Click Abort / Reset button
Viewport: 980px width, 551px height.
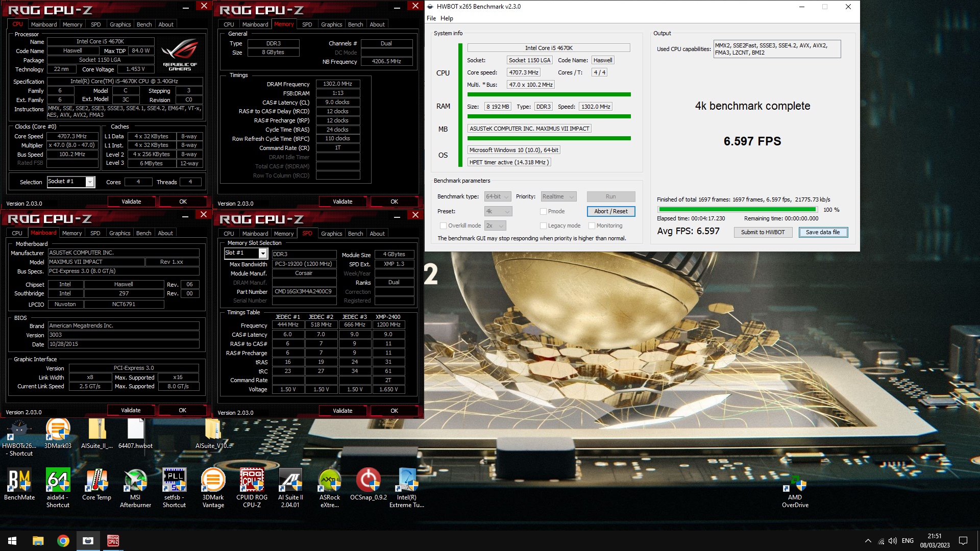610,211
